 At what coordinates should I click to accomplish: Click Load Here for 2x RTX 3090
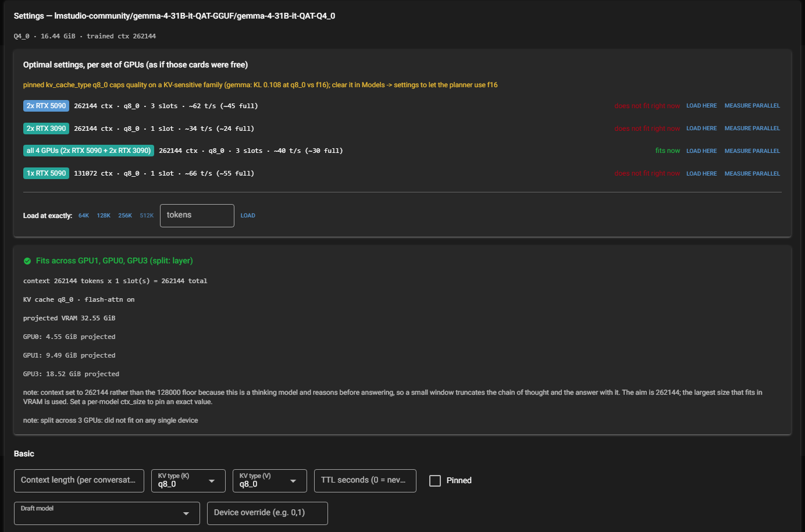701,128
